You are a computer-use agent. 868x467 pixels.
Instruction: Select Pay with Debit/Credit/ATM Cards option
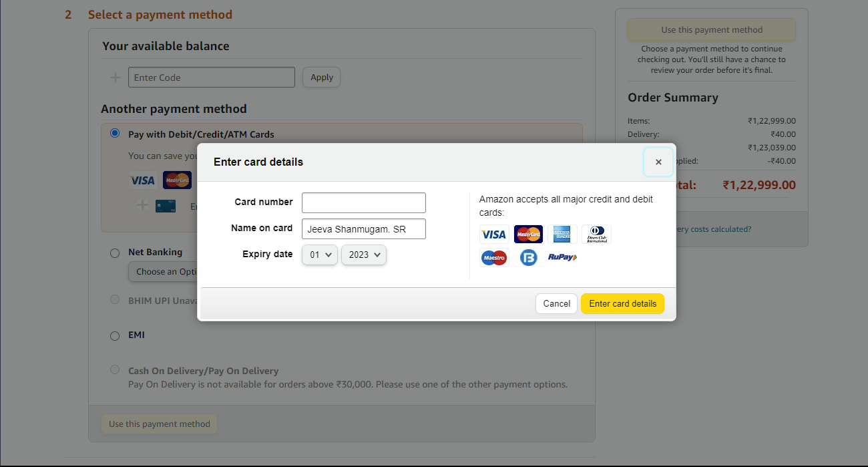[115, 134]
